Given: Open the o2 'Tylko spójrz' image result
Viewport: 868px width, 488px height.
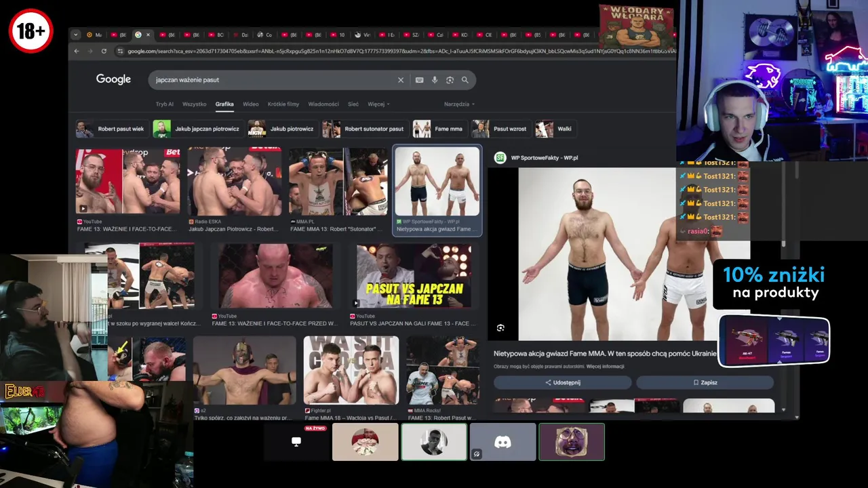Looking at the screenshot, I should pyautogui.click(x=245, y=370).
